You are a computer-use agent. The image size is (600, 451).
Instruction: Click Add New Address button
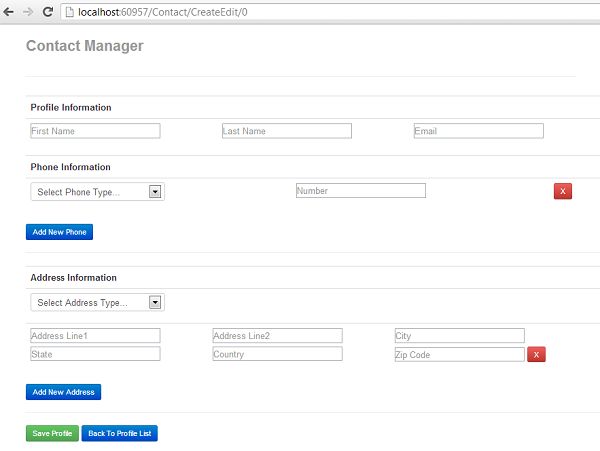click(64, 392)
